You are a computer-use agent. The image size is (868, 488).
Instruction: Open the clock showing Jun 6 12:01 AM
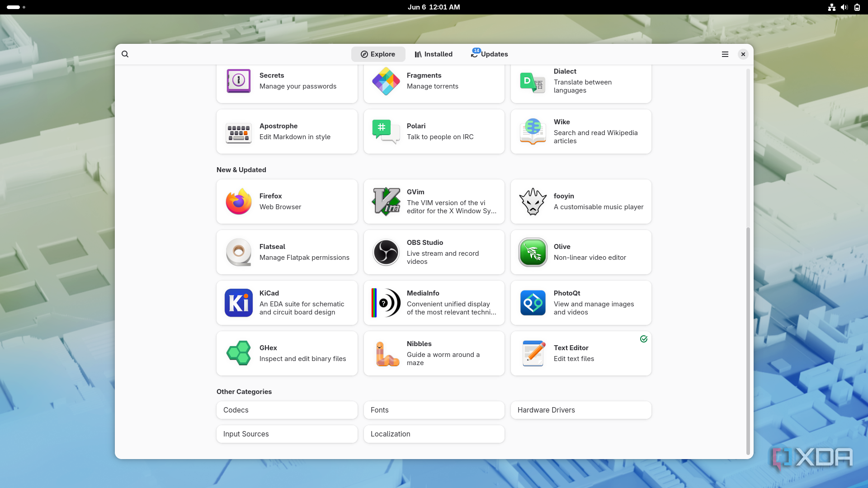point(434,7)
